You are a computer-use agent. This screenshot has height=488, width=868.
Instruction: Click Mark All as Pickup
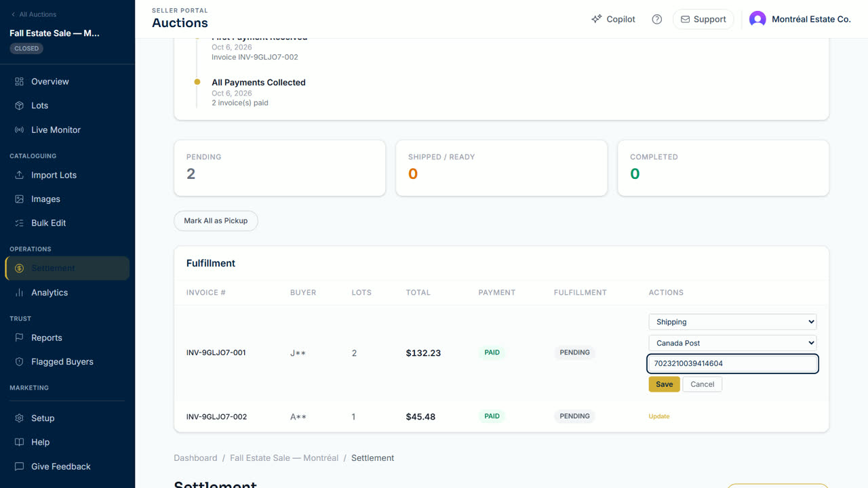tap(216, 221)
